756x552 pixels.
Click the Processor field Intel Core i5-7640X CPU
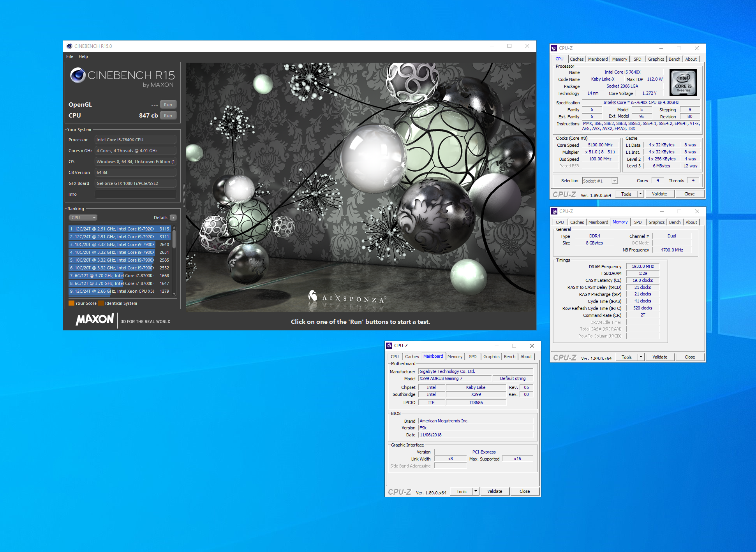click(136, 140)
